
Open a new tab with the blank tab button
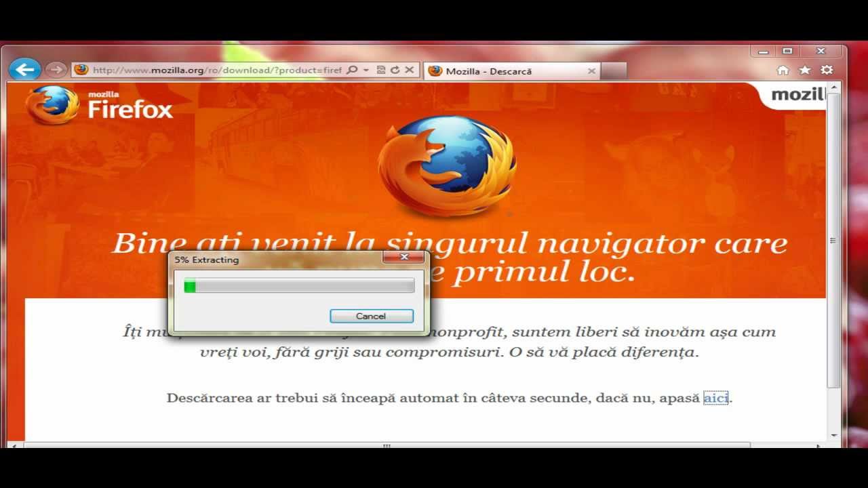(x=614, y=71)
